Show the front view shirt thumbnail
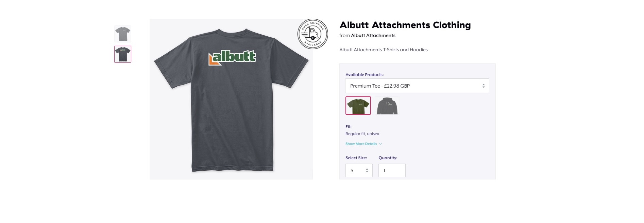The image size is (644, 223). 123,34
